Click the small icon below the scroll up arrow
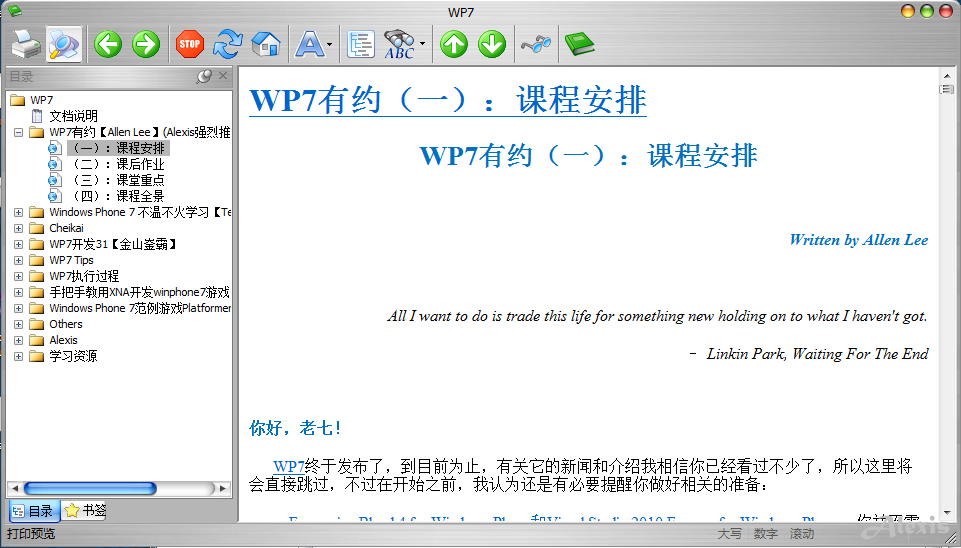The width and height of the screenshot is (961, 548). [x=946, y=90]
